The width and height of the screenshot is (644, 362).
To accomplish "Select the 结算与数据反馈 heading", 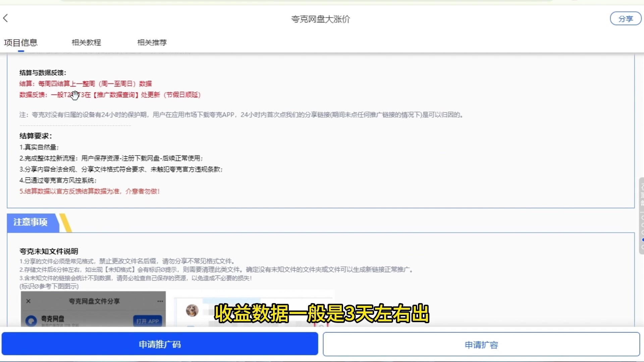I will (x=43, y=72).
